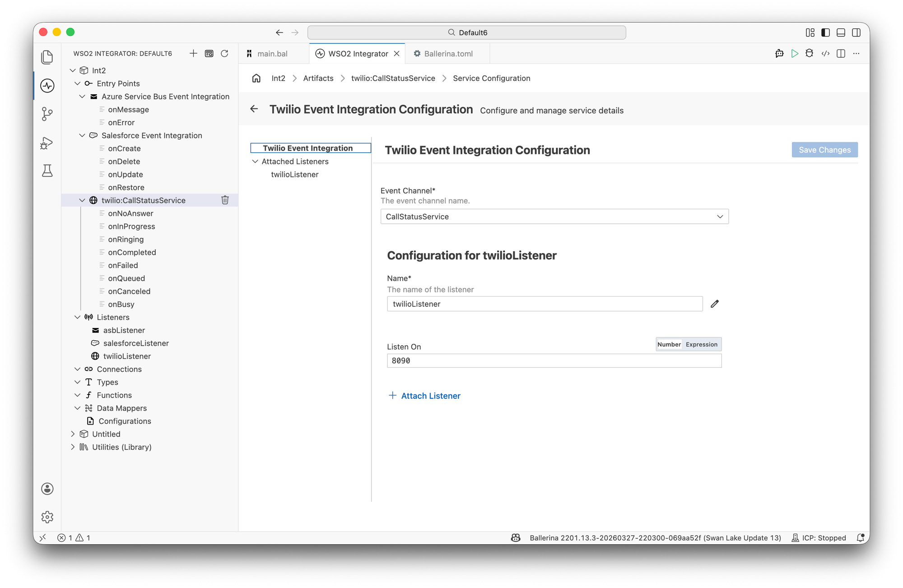
Task: Close the WSO2 Integrator tab
Action: pos(396,53)
